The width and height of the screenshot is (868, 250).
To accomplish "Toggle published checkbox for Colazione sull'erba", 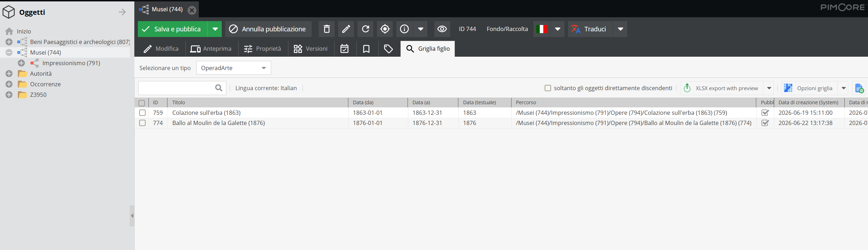I will coord(765,113).
